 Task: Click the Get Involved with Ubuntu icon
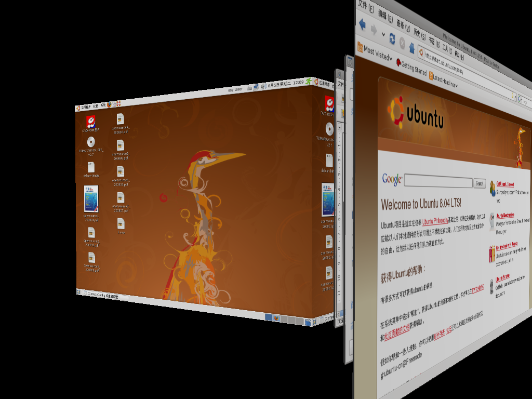tap(491, 254)
